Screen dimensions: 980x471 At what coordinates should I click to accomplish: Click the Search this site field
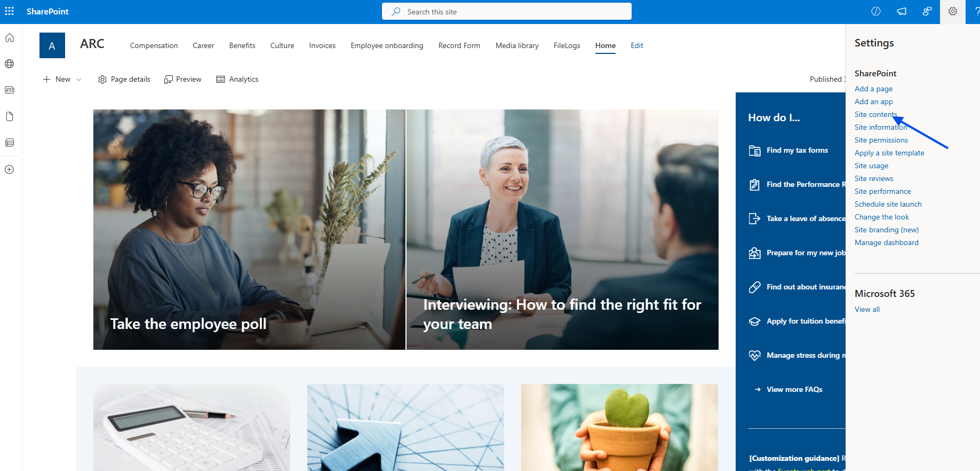click(507, 11)
